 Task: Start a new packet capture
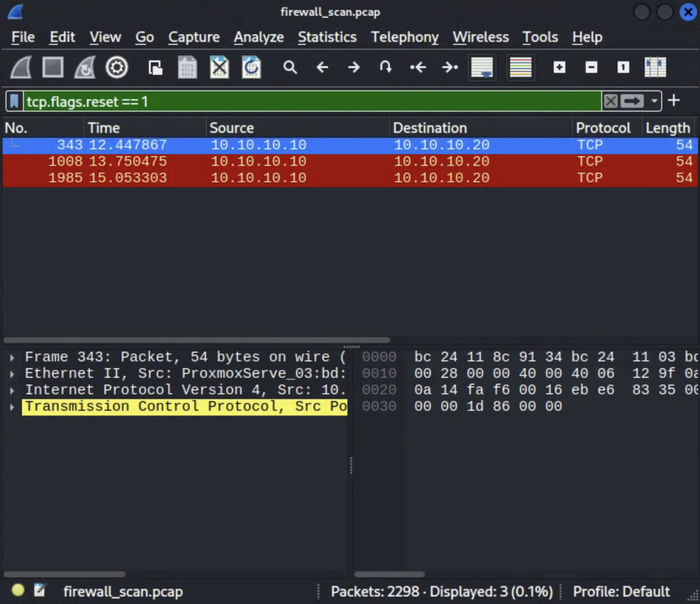coord(22,67)
